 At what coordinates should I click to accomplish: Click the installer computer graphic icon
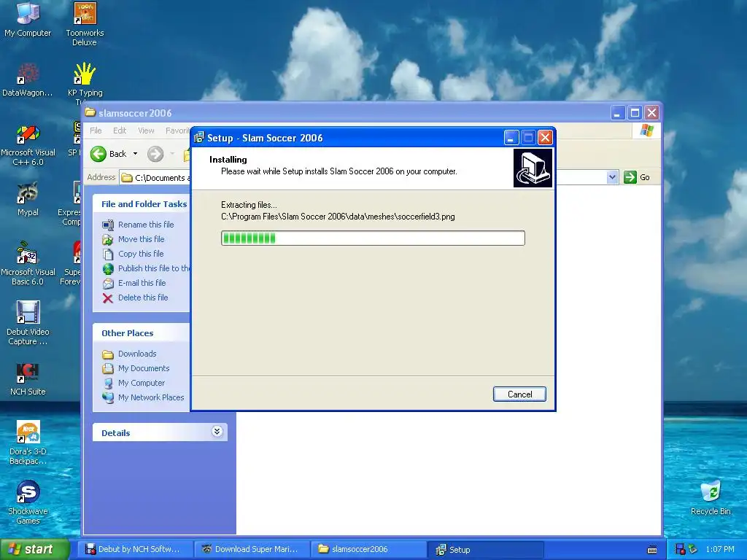pos(533,168)
